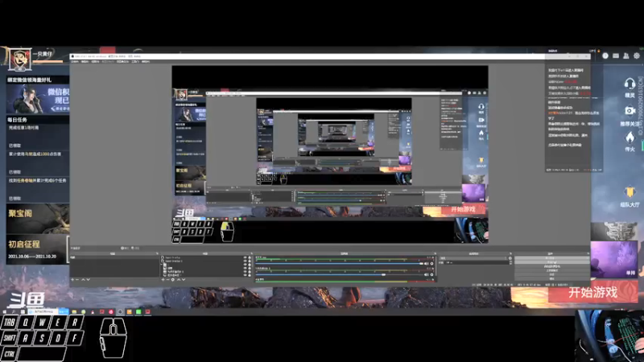
Task: Open the mail envelope icon in the game header
Action: click(x=616, y=56)
